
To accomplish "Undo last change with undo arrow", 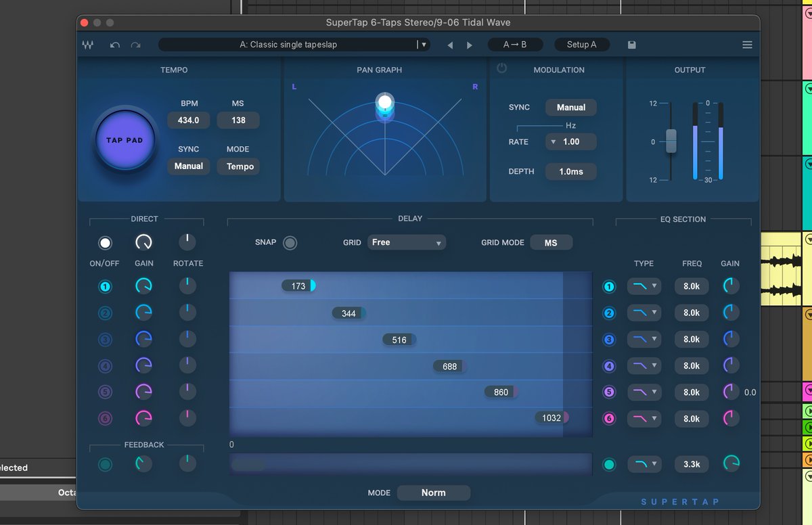I will tap(115, 45).
